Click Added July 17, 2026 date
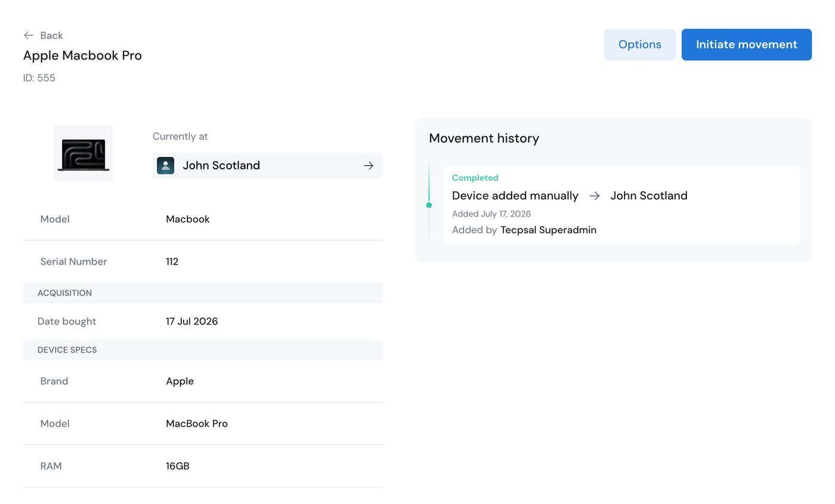The height and width of the screenshot is (504, 835). pyautogui.click(x=491, y=214)
